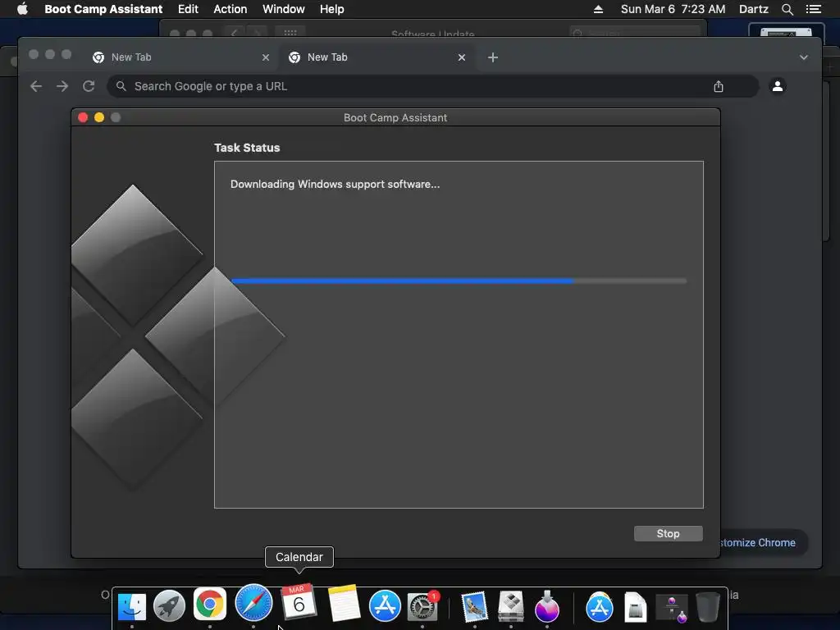Close the second Chrome New Tab

tap(462, 57)
